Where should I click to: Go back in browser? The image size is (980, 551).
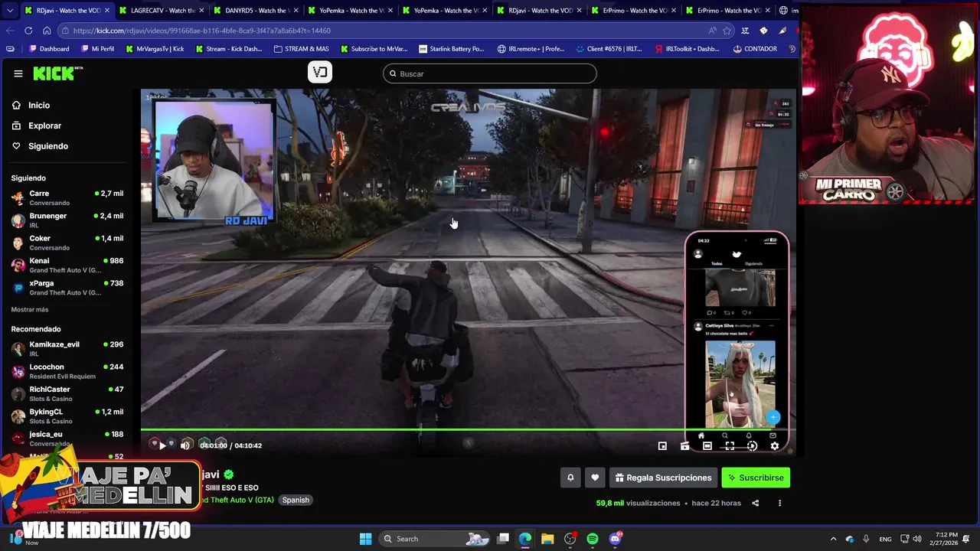10,31
